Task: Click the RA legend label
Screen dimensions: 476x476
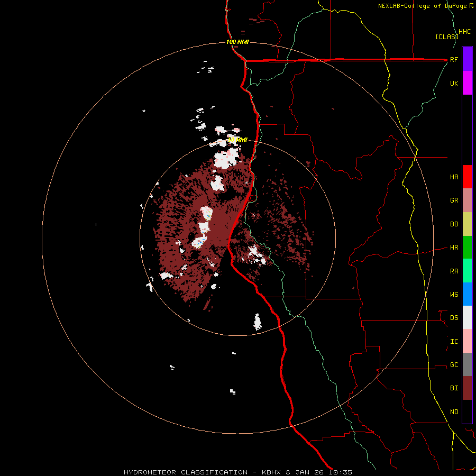Action: (454, 271)
